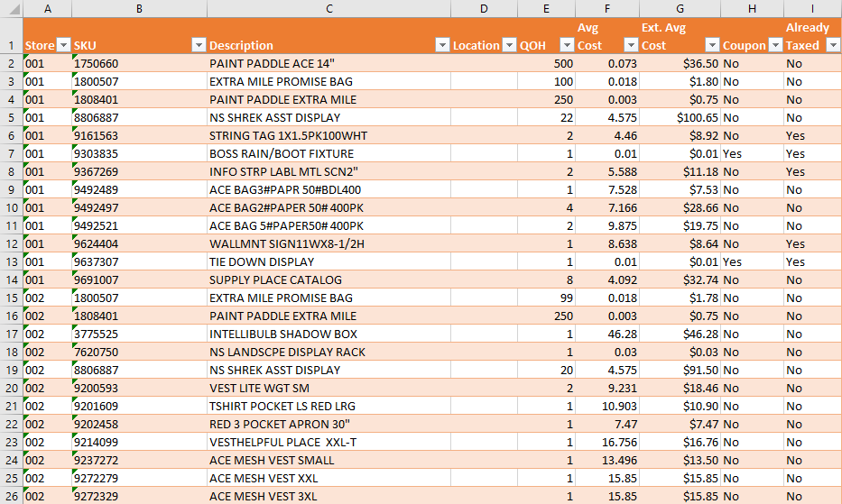Click cell ACE BAG2#PAPER 50# 400PK
The image size is (842, 504).
coord(328,207)
